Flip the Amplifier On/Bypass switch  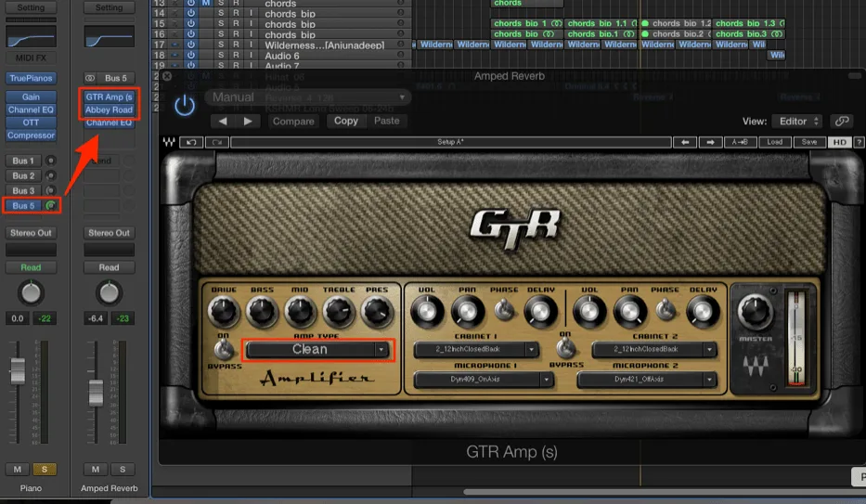(x=224, y=349)
